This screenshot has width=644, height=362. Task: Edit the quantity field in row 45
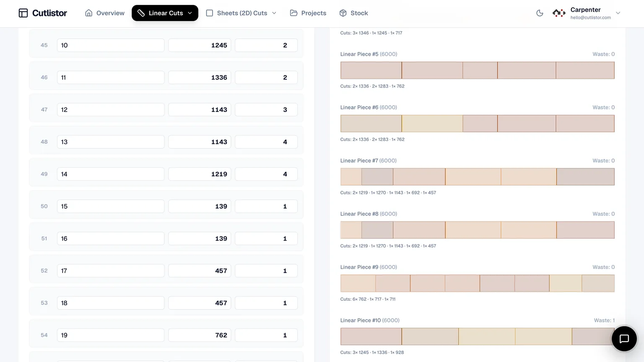(266, 45)
